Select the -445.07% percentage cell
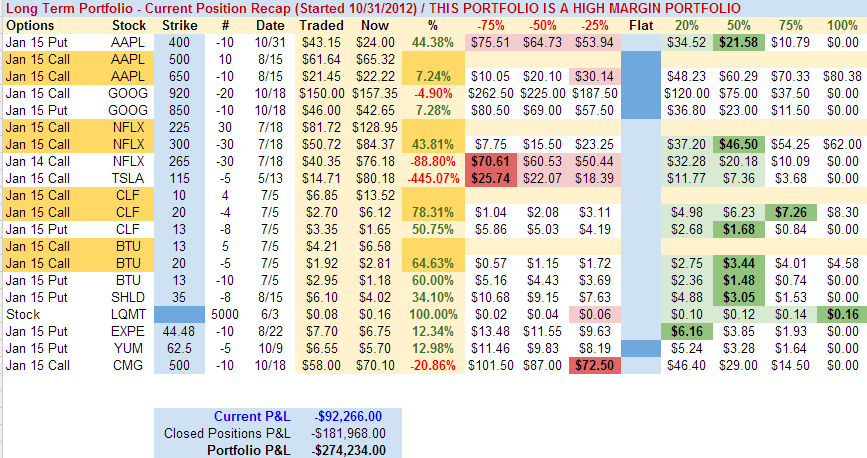Screen dimensions: 867x458 pos(436,178)
